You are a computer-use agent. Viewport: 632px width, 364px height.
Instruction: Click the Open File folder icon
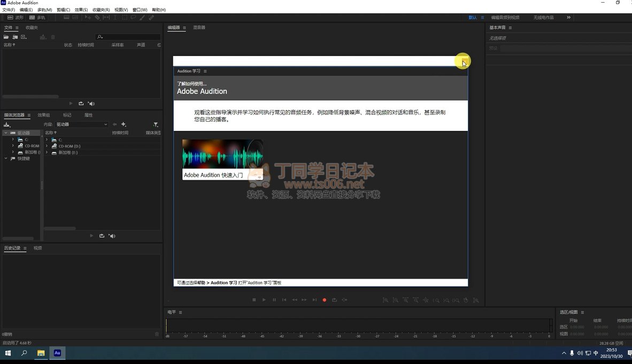(x=6, y=37)
